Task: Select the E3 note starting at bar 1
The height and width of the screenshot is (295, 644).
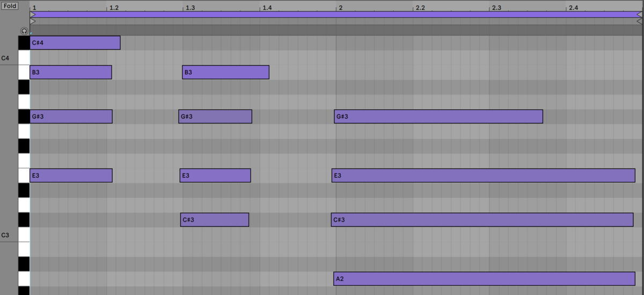Action: (x=71, y=175)
